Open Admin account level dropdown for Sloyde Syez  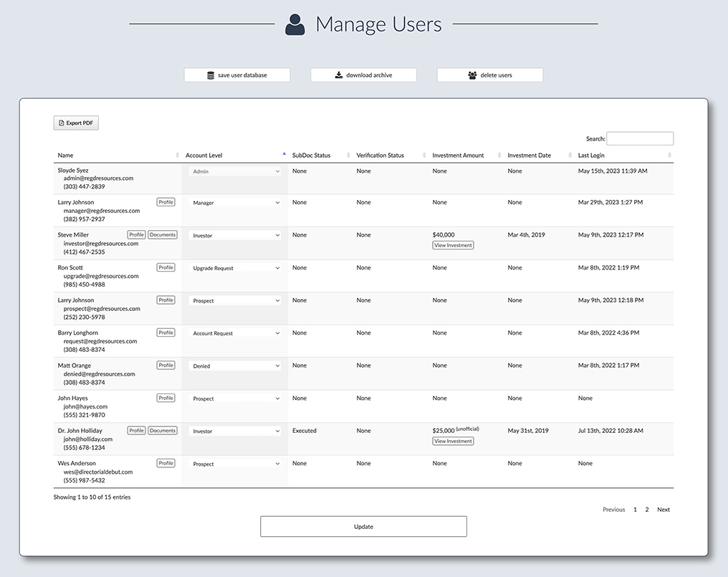(236, 171)
